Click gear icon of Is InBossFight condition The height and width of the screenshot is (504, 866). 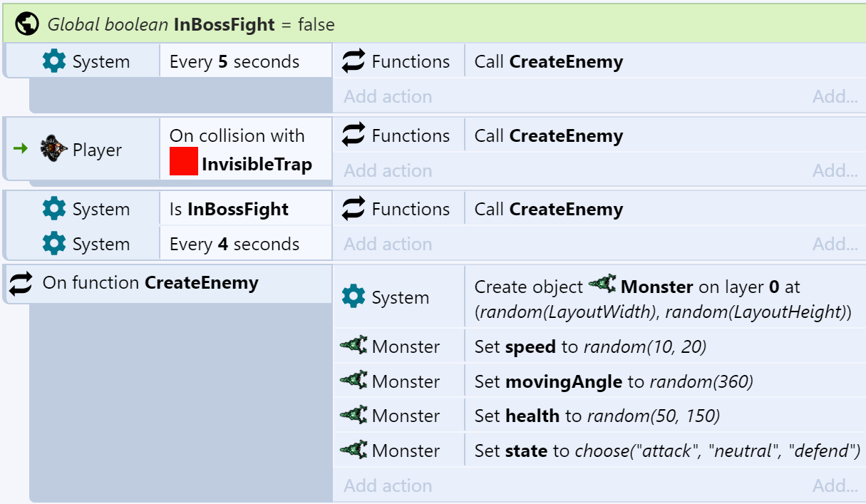[54, 209]
